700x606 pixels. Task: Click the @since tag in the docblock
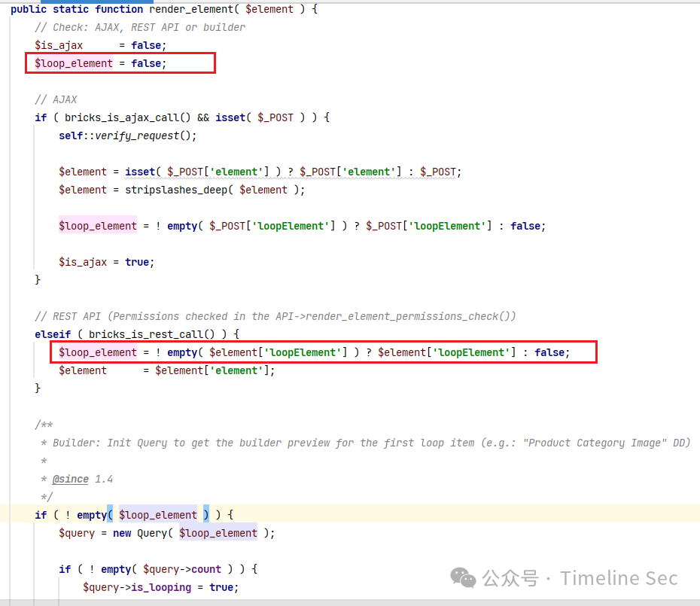click(71, 480)
